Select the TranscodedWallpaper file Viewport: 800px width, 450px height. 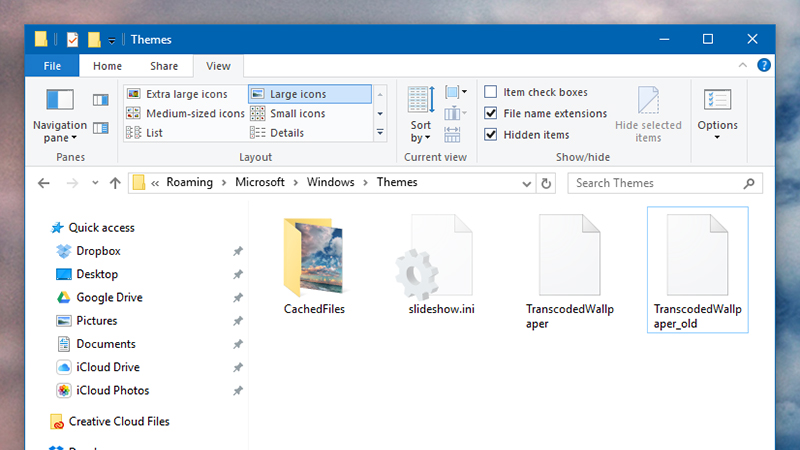click(570, 272)
